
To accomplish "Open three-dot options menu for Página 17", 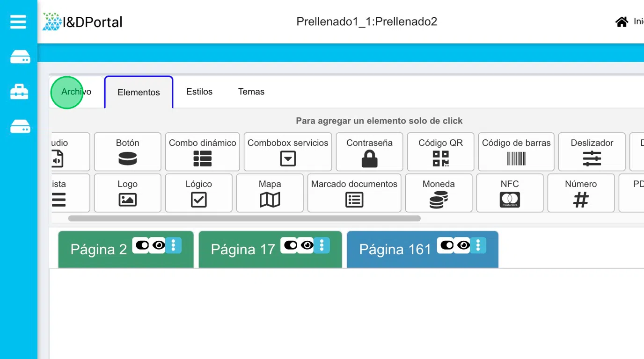I will (322, 245).
